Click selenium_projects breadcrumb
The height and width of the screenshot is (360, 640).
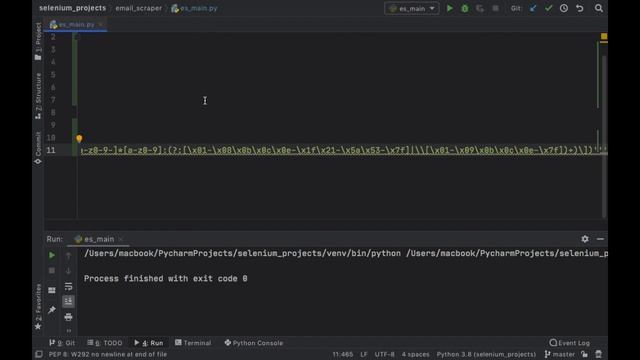[x=72, y=8]
